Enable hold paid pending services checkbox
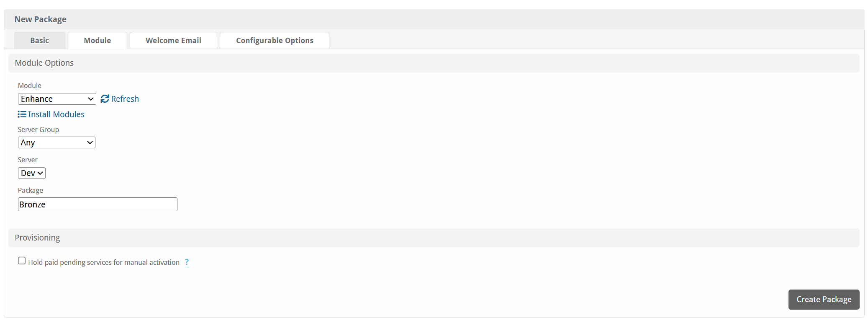Image resolution: width=868 pixels, height=326 pixels. tap(22, 261)
